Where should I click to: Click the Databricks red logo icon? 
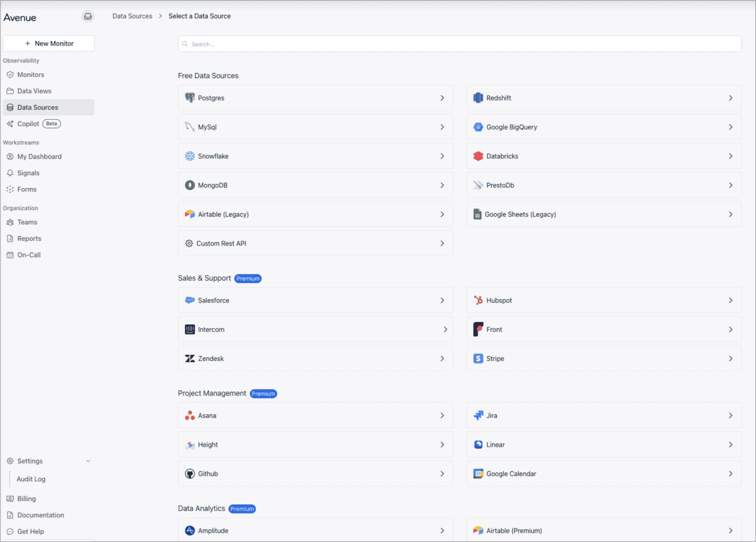tap(478, 156)
